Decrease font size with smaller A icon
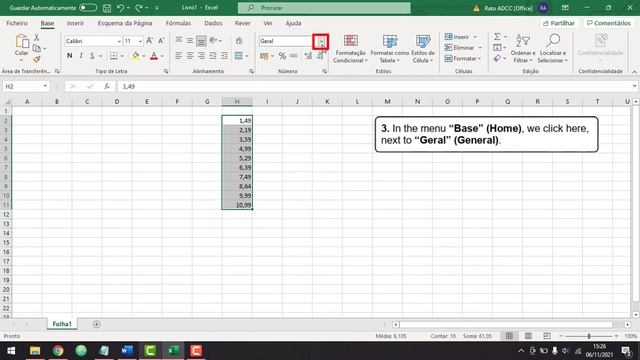 161,41
